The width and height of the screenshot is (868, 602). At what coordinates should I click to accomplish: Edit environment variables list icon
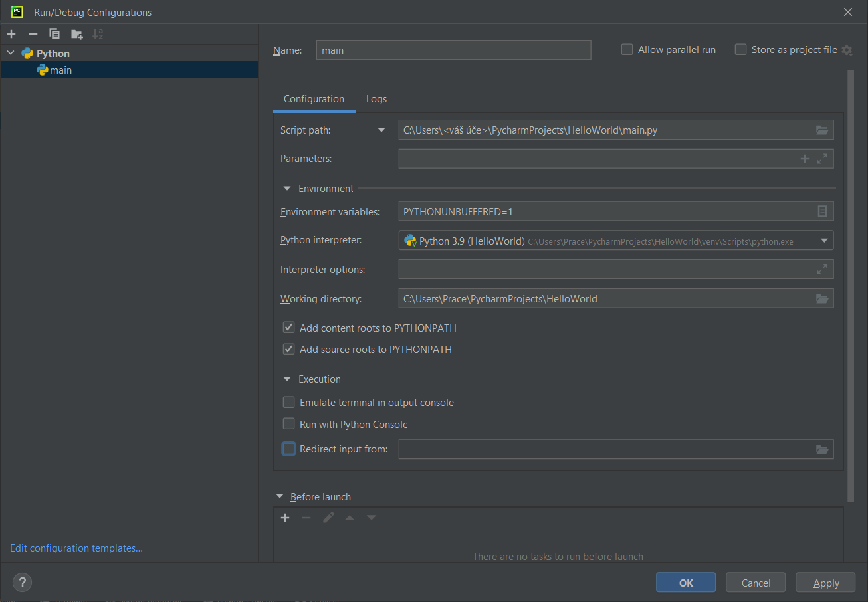point(822,211)
